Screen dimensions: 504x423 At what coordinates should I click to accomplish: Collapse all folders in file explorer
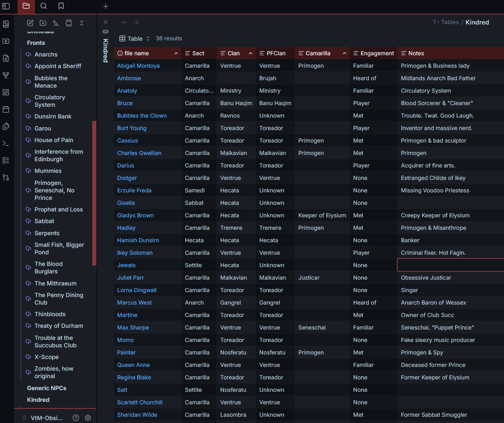[81, 23]
